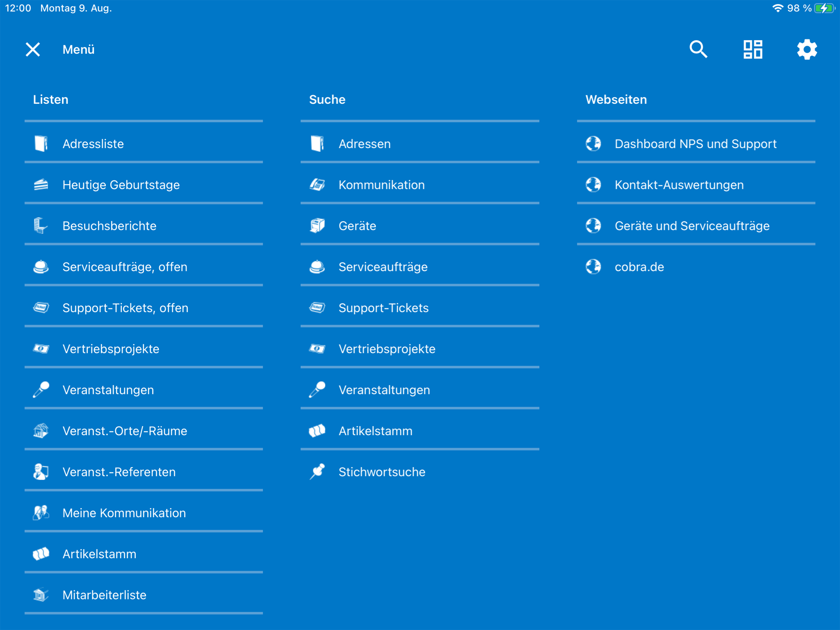Image resolution: width=840 pixels, height=630 pixels.
Task: Open Artikelstamm in Listen column
Action: tap(144, 554)
